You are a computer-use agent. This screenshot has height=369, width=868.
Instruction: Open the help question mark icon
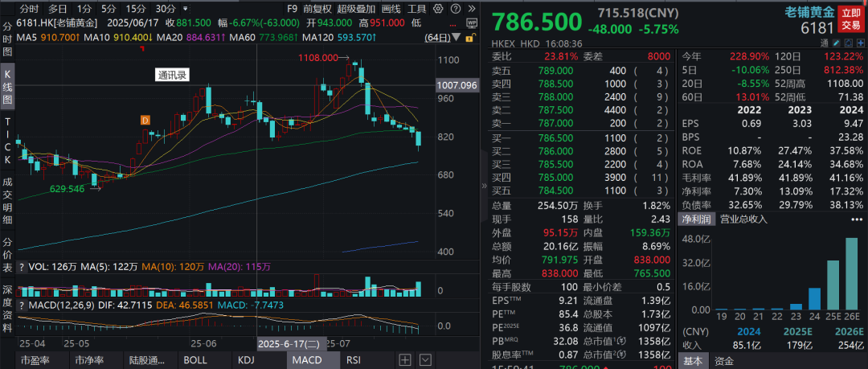coord(455,9)
